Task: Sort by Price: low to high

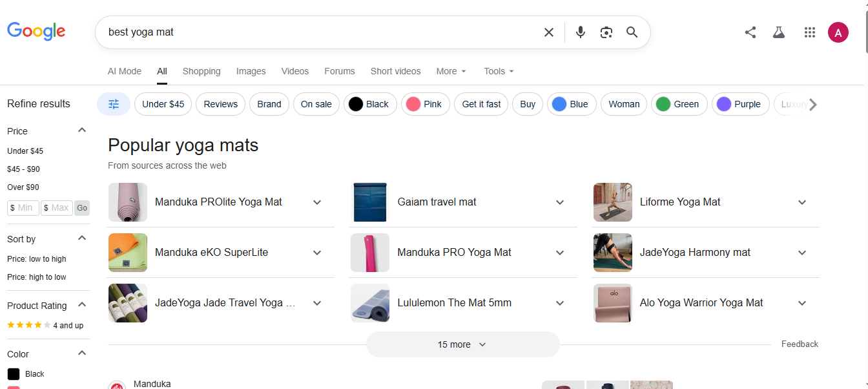Action: [37, 259]
